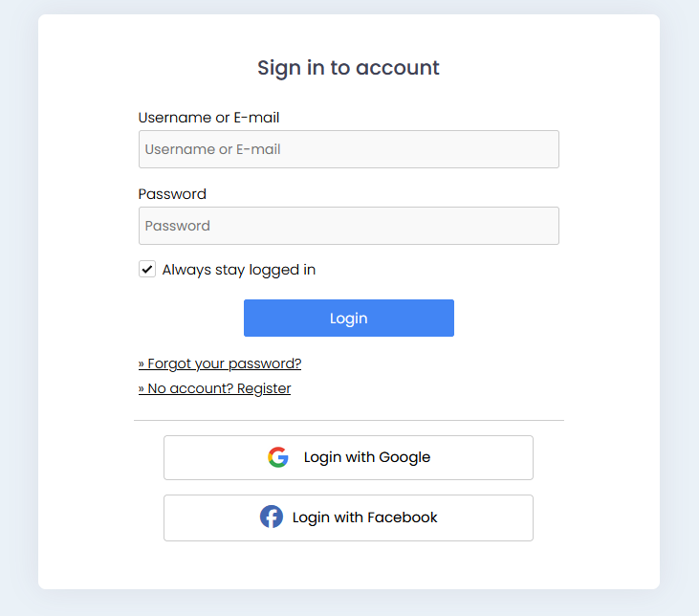The height and width of the screenshot is (616, 699).
Task: Click the "Password" label above the field
Action: pos(172,194)
